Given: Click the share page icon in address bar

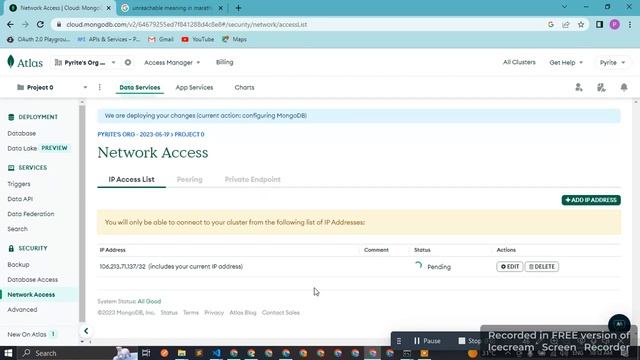Looking at the screenshot, I should click(x=566, y=24).
